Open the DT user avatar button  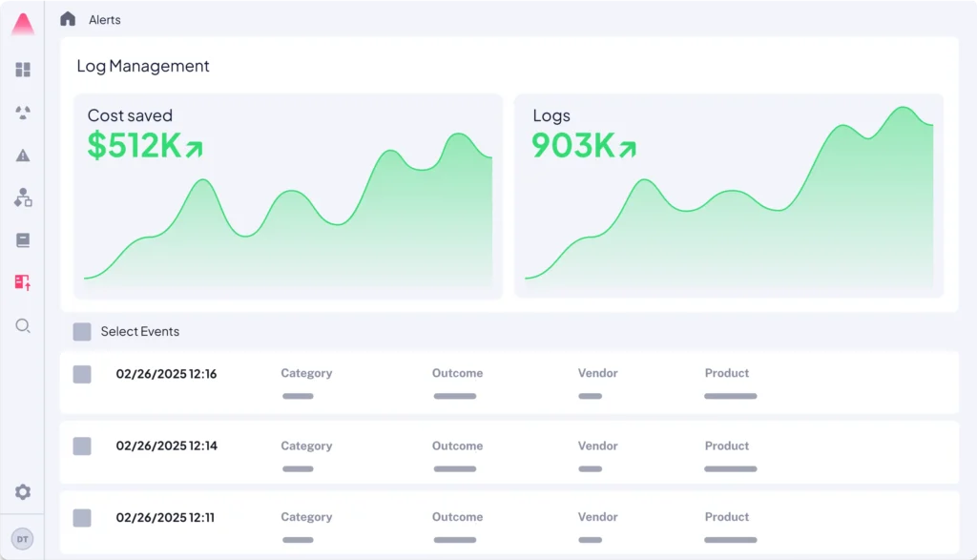pos(23,539)
